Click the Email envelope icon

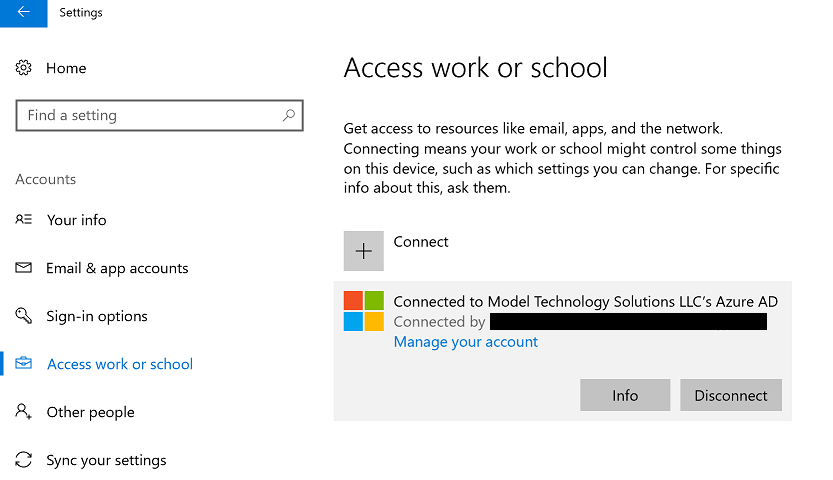(23, 268)
